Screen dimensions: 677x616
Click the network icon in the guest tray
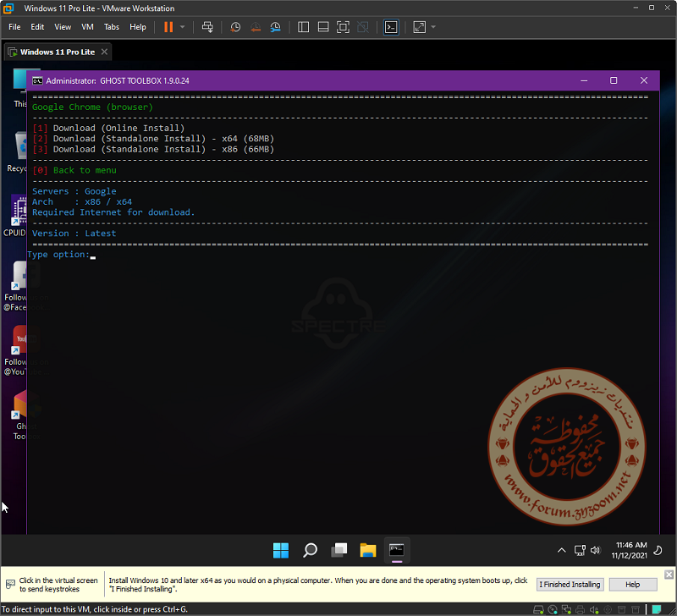[580, 550]
